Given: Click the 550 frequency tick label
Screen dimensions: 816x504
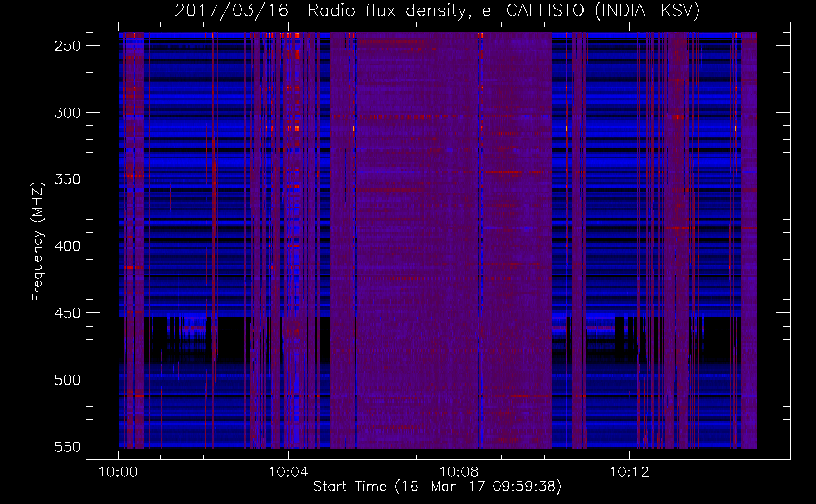Looking at the screenshot, I should tap(68, 447).
